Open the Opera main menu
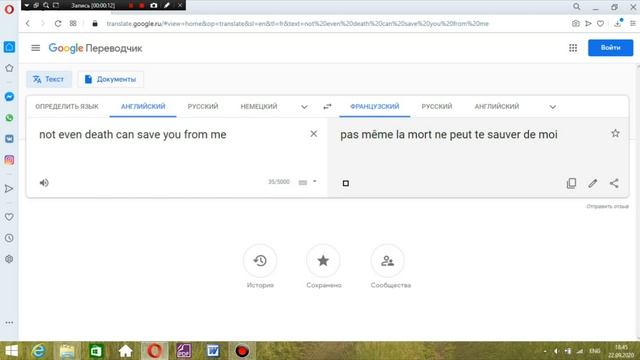 (x=9, y=9)
